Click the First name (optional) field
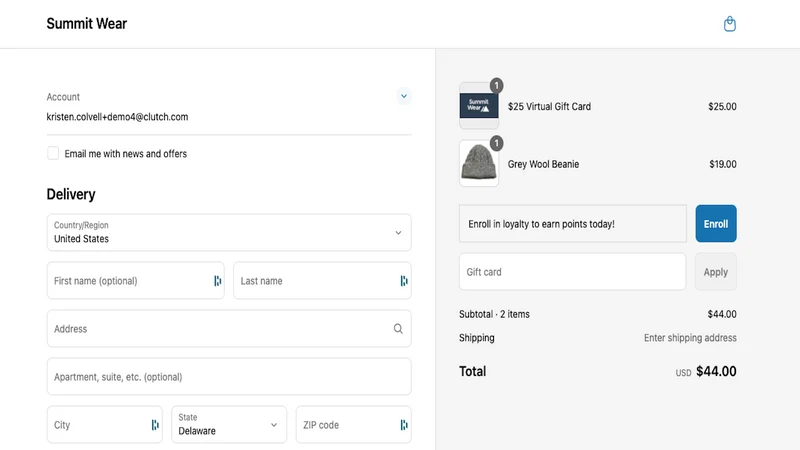The width and height of the screenshot is (800, 450). 136,281
